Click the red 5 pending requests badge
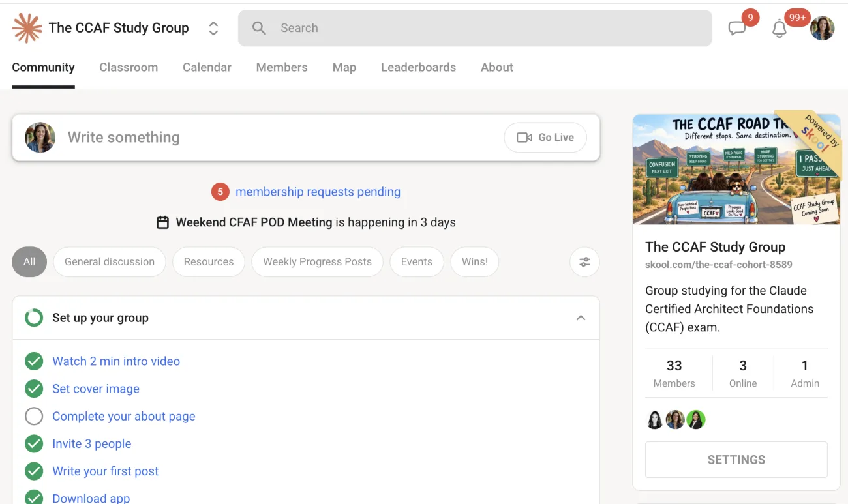 pos(220,192)
